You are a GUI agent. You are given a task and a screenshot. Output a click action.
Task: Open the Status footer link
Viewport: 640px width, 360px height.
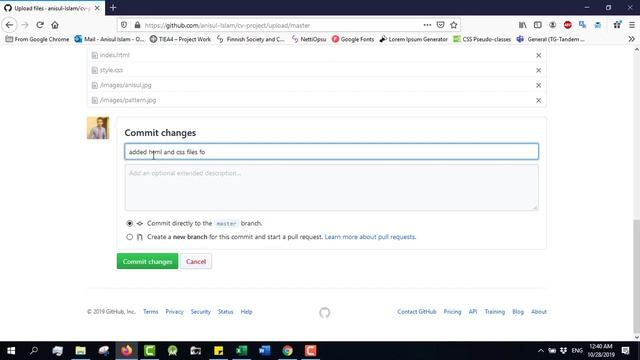point(225,311)
